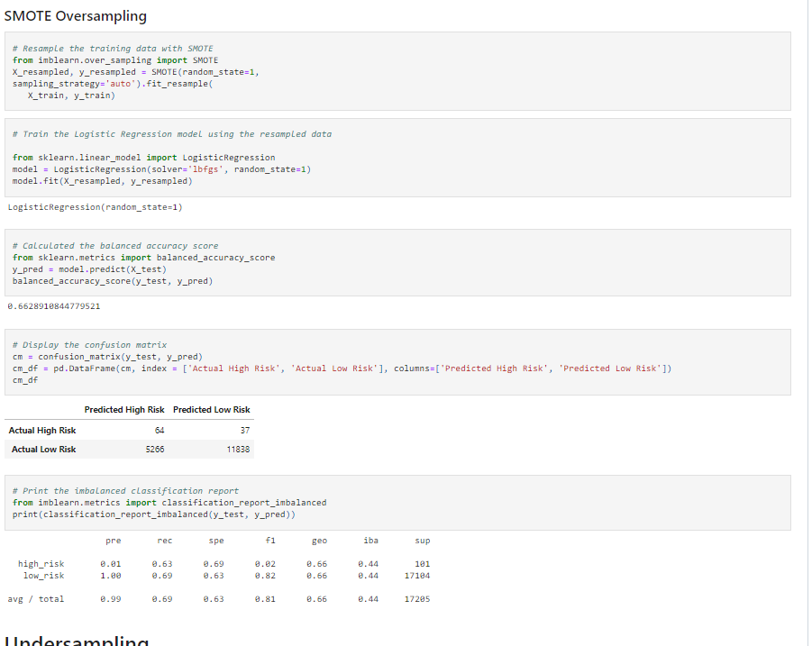Click the support value 17104
Viewport: 812px width, 646px height.
pos(417,576)
